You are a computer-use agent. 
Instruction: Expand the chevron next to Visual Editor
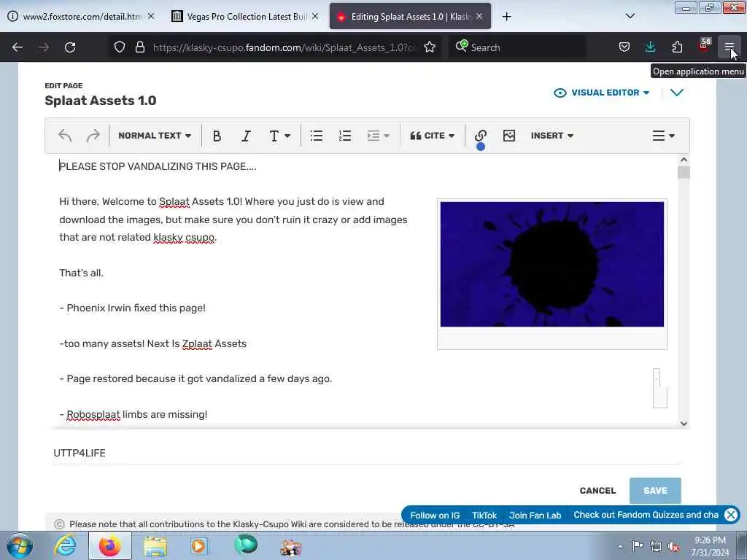coord(676,93)
